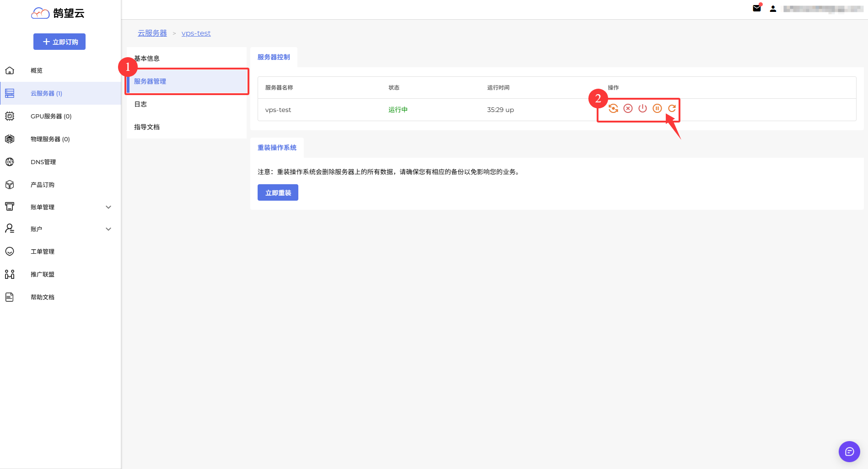
Task: Select the 服务器控制 tab header
Action: (274, 57)
